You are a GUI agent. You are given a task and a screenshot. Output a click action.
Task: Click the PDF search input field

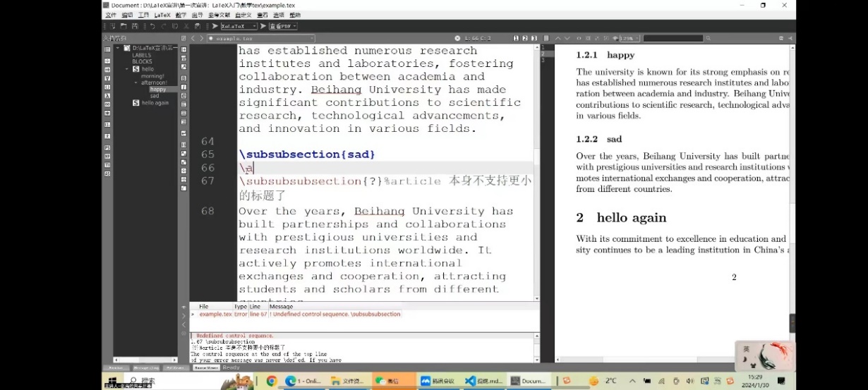(x=673, y=38)
